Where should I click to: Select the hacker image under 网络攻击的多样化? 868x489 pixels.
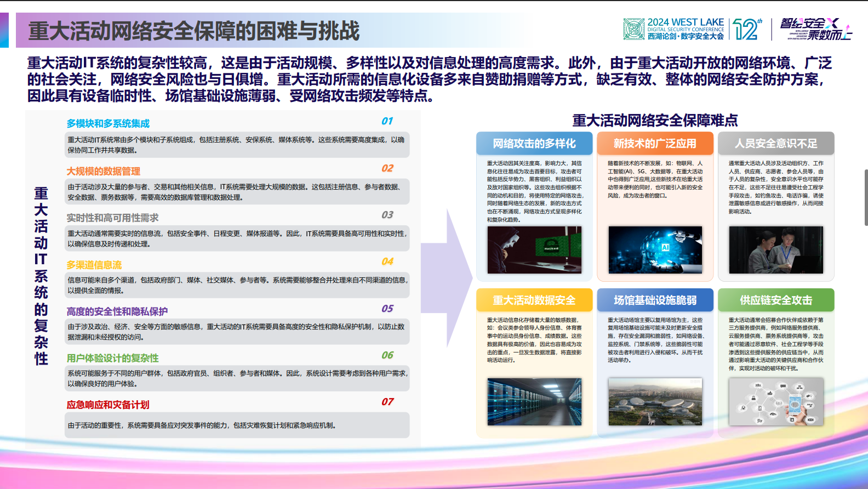(x=534, y=250)
